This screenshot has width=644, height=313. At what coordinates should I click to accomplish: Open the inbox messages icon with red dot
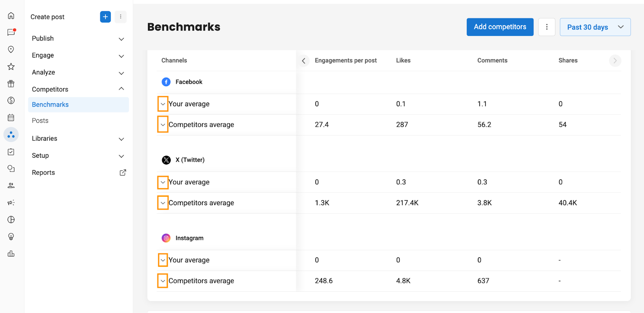point(11,32)
